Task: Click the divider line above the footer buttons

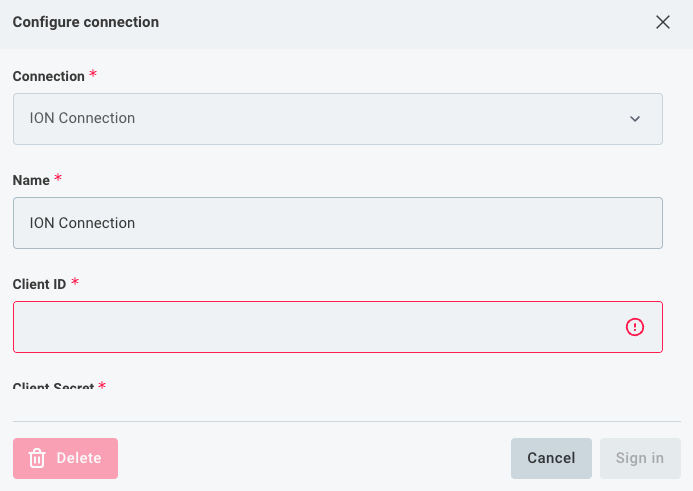Action: tap(346, 421)
